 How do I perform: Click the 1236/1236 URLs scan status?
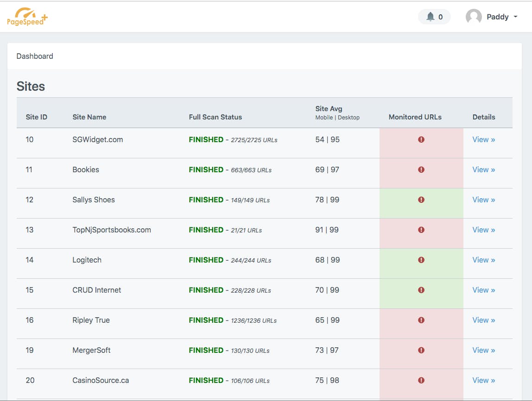click(x=254, y=321)
